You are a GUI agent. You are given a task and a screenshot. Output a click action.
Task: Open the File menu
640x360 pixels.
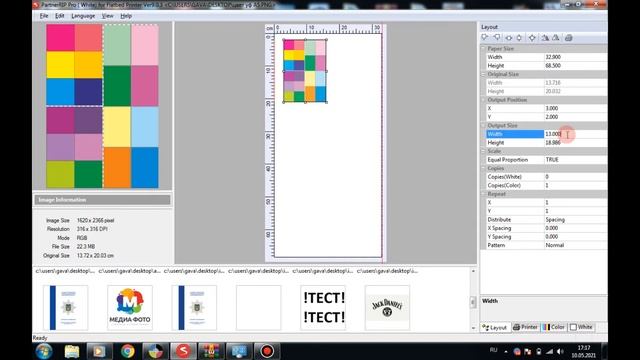pos(44,16)
